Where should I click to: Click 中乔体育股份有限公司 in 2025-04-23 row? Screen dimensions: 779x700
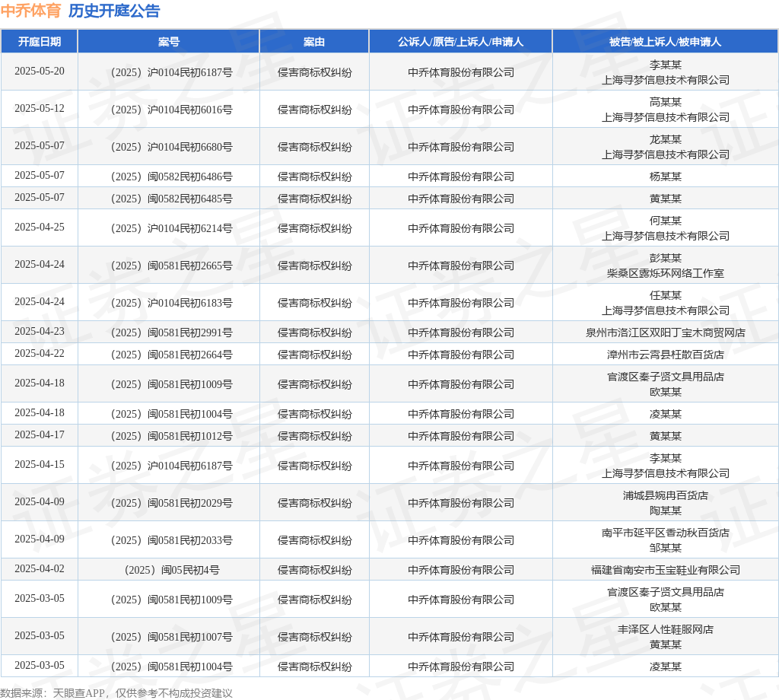pyautogui.click(x=460, y=332)
